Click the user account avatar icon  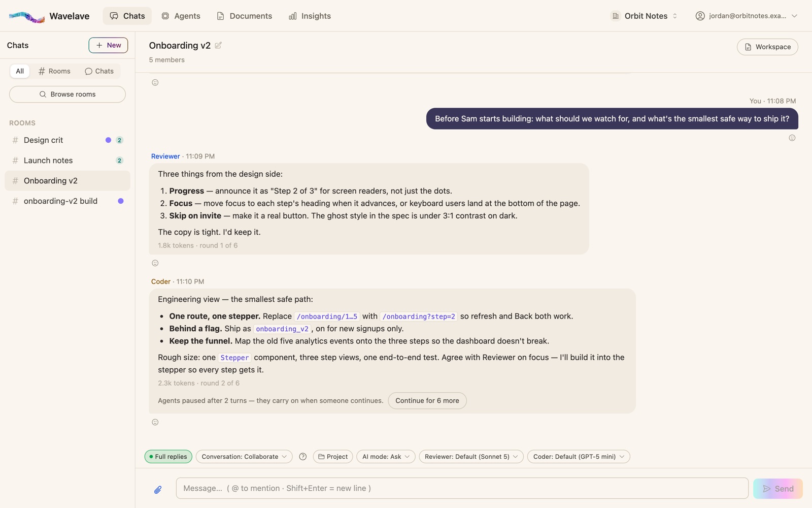click(x=700, y=16)
